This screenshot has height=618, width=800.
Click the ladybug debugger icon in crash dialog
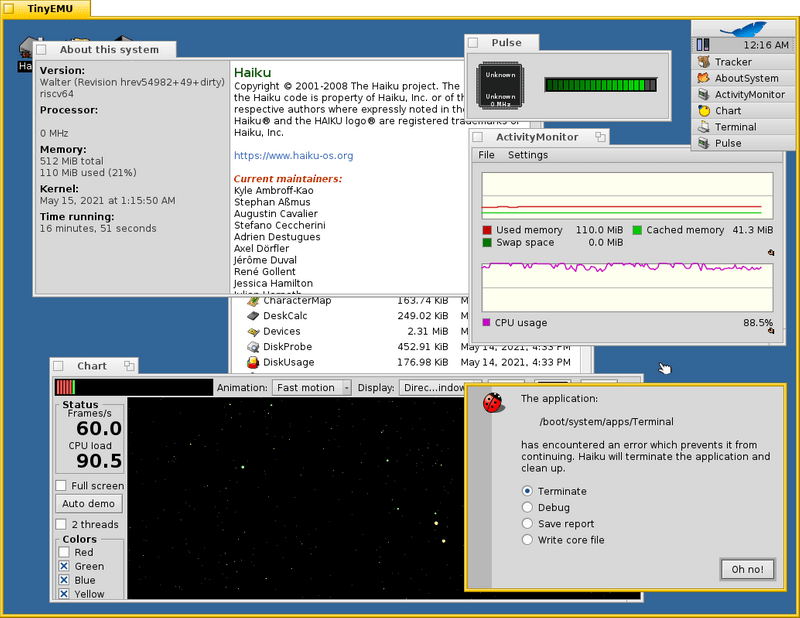[493, 403]
